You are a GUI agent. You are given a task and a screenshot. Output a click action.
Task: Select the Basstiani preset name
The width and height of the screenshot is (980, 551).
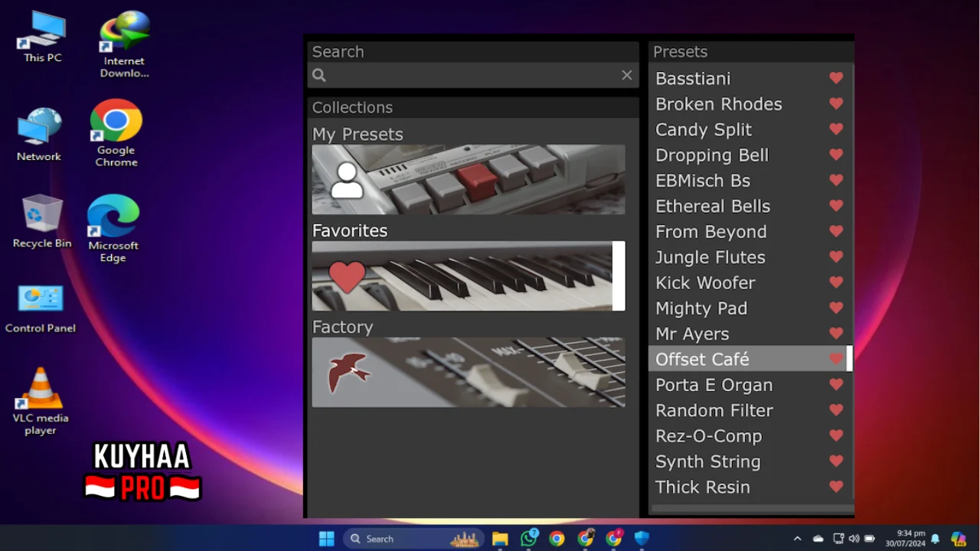click(x=693, y=78)
